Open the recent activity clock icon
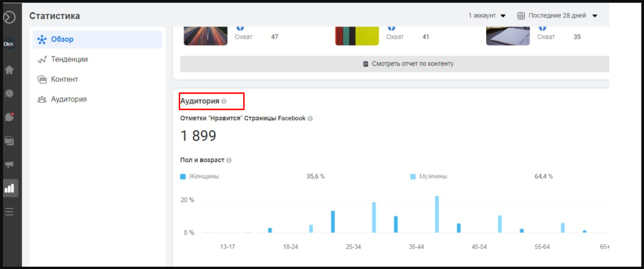644x269 pixels. coord(9,94)
